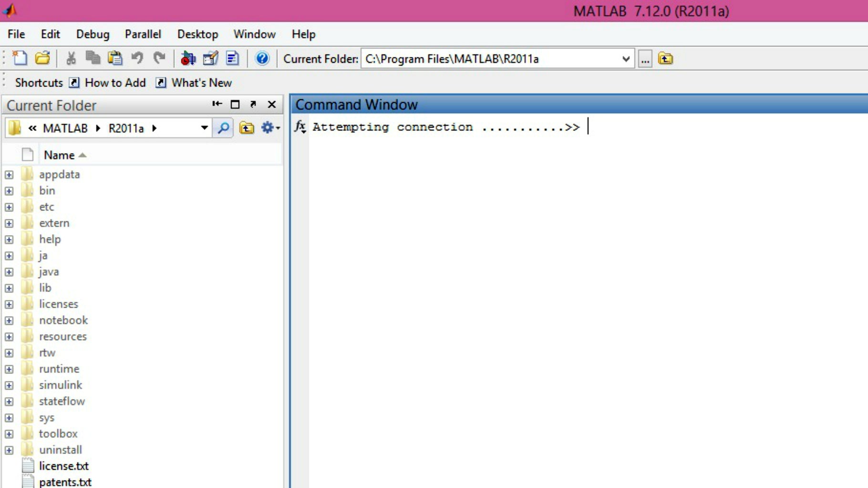The height and width of the screenshot is (488, 868).
Task: Open the Parallel menu
Action: pyautogui.click(x=143, y=34)
